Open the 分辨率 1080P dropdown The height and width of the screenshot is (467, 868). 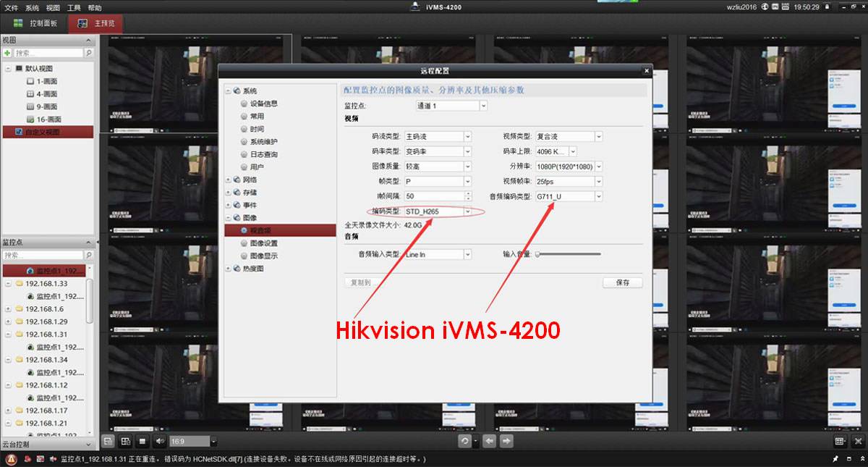(x=598, y=167)
